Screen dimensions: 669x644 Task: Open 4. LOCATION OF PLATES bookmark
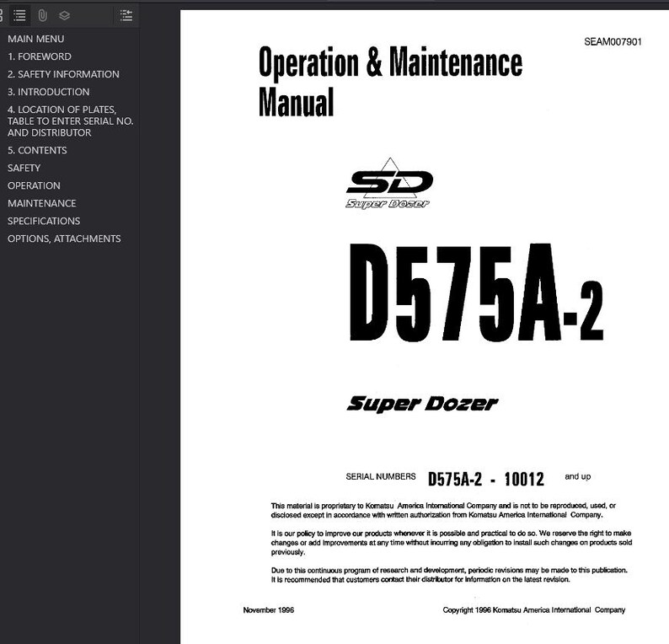(x=71, y=121)
